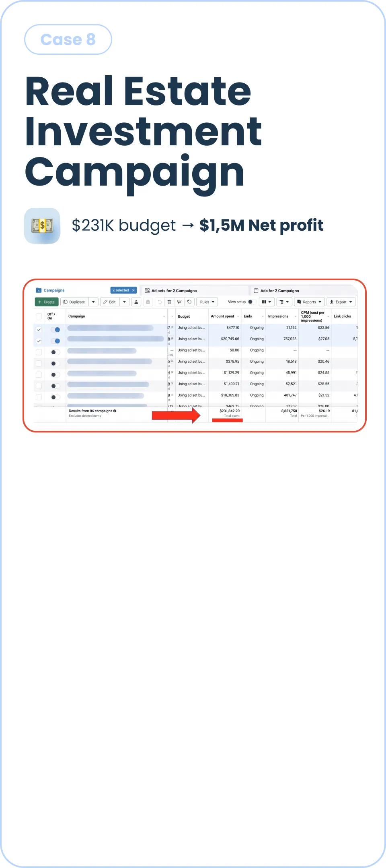
Task: Click the money banknote emoji icon
Action: [x=42, y=226]
